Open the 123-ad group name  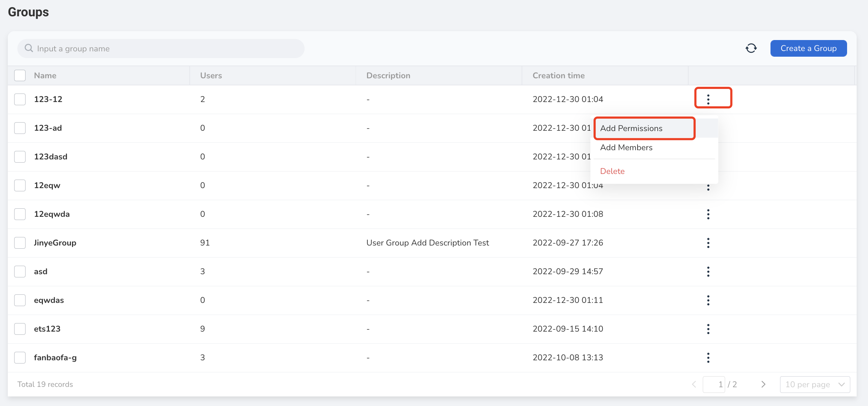(x=48, y=128)
